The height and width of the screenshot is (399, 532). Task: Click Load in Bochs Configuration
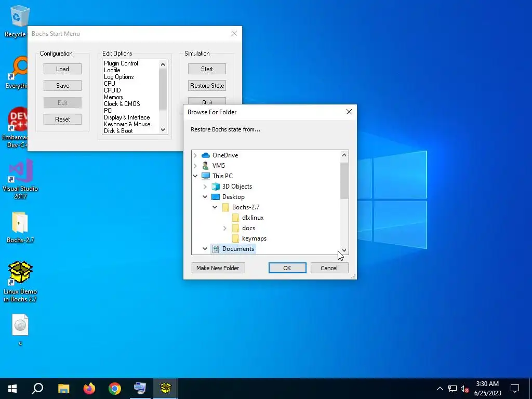(62, 69)
